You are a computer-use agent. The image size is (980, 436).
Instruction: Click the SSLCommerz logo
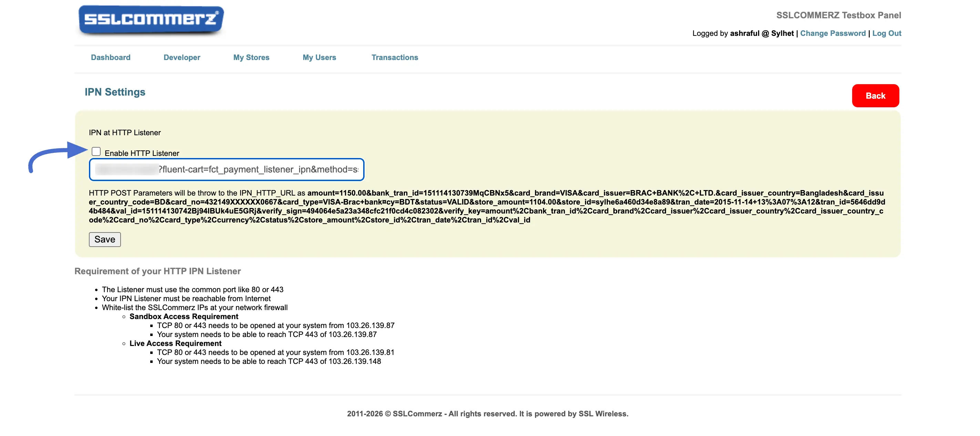point(151,20)
